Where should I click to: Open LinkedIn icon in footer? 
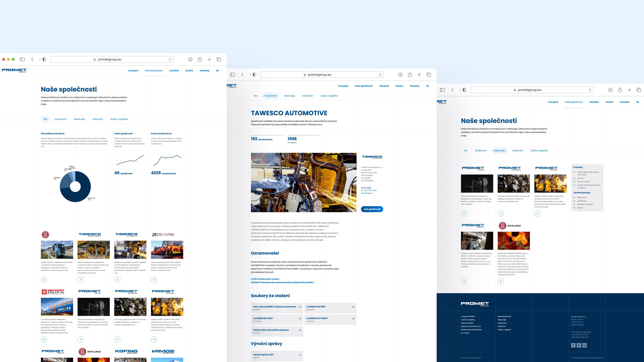(x=584, y=345)
